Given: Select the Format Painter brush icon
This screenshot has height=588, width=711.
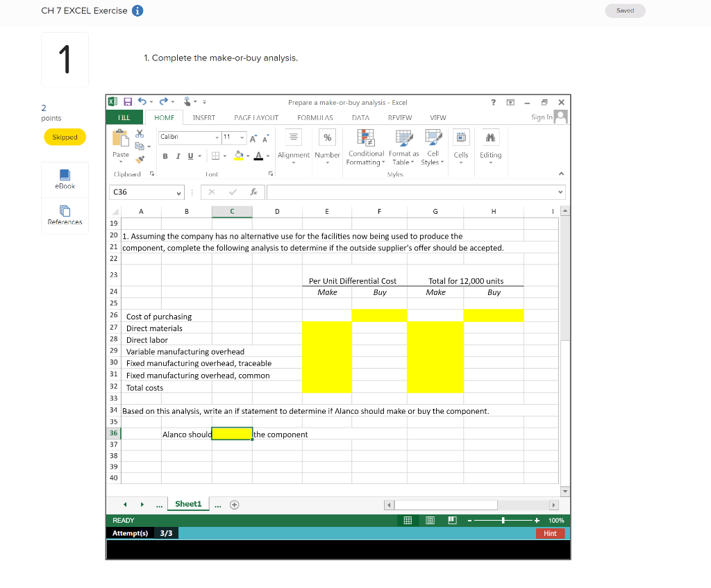Looking at the screenshot, I should (x=140, y=159).
